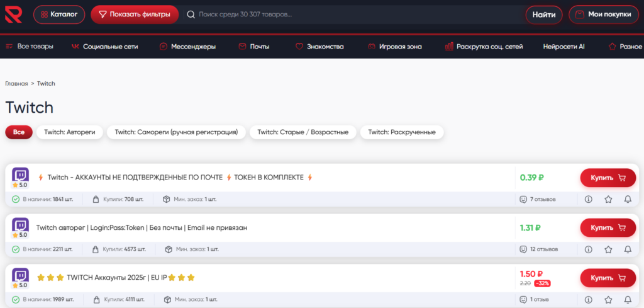Screen dimensions: 644x308
Task: Buy the 1.31 ₽ Twitch product
Action: click(608, 227)
